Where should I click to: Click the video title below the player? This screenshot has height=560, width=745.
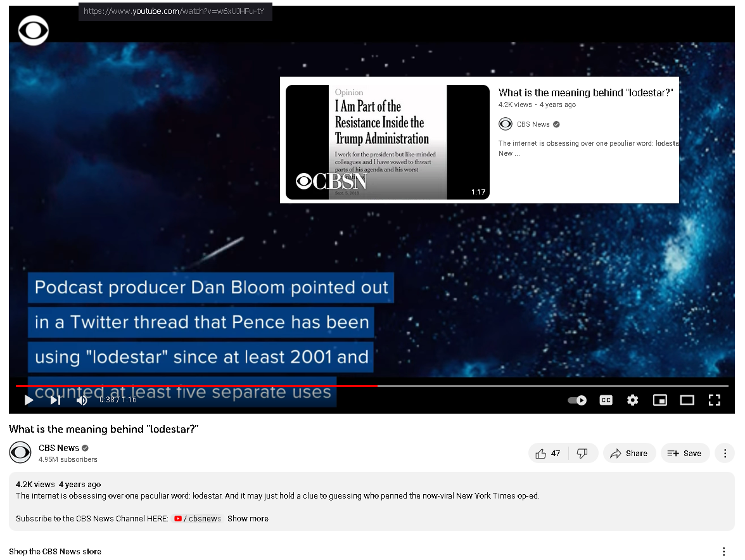tap(104, 429)
